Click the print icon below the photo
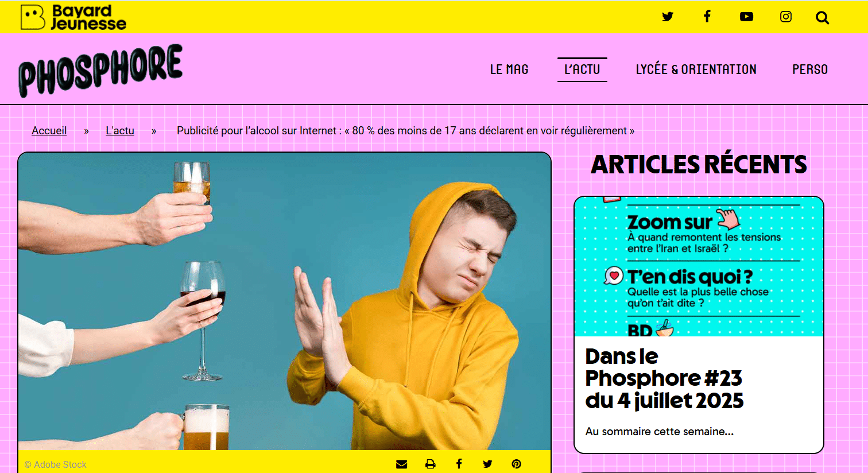 click(431, 464)
